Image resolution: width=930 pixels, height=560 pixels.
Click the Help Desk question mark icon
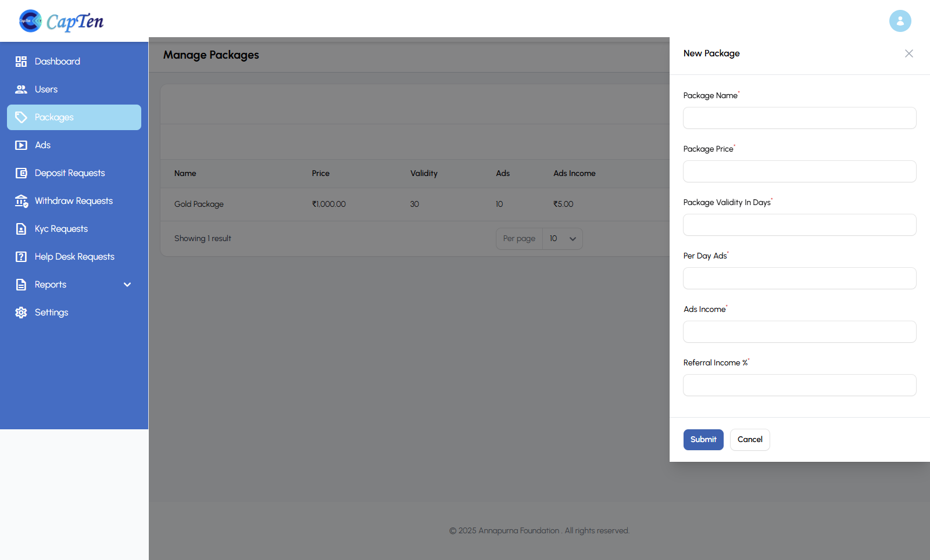tap(21, 257)
